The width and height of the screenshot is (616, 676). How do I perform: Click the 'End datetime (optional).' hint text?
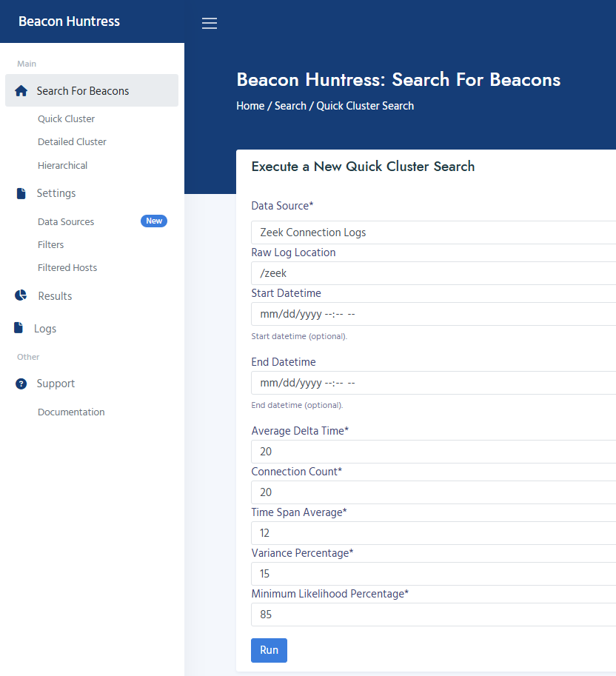tap(297, 405)
